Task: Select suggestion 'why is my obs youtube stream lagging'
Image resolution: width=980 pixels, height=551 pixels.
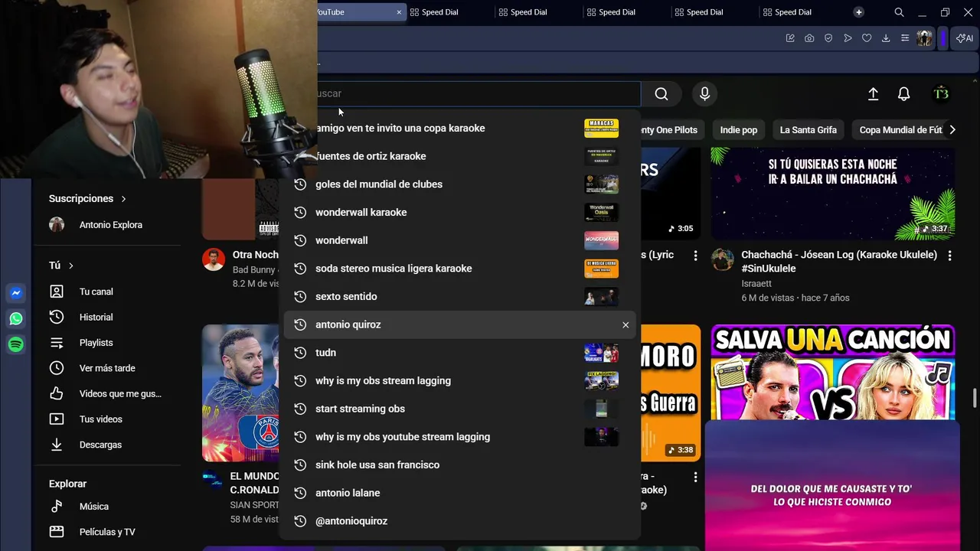Action: point(462,437)
